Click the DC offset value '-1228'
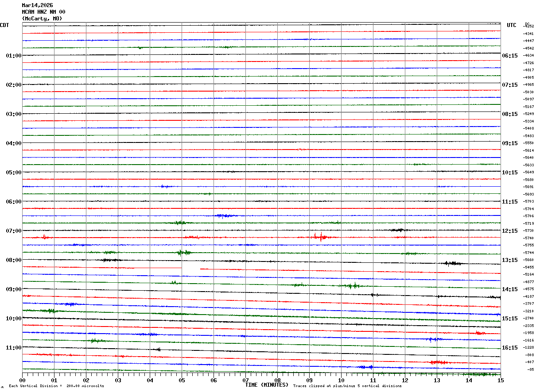Viewport: 536px width, 392px height. 528,348
